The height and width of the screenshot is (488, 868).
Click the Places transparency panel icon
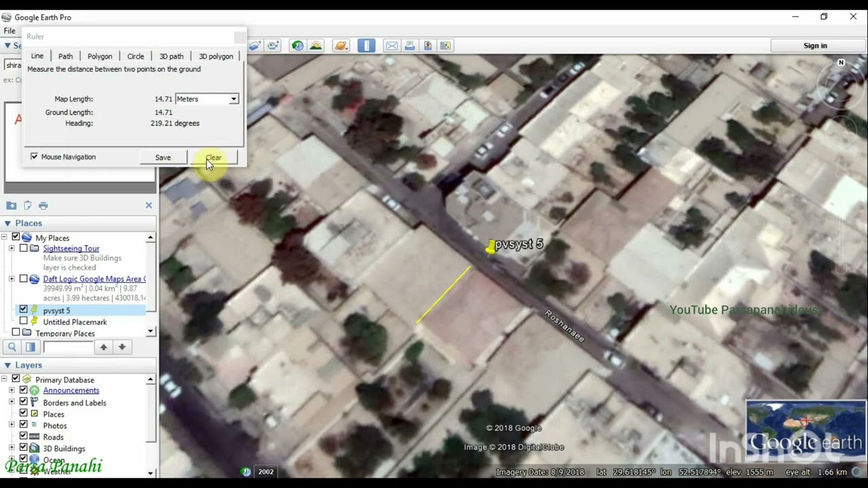point(30,347)
